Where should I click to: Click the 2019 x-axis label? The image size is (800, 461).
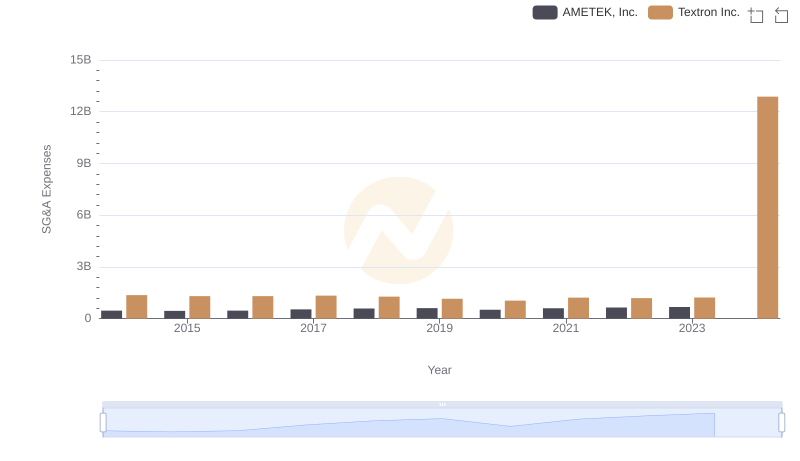coord(439,328)
